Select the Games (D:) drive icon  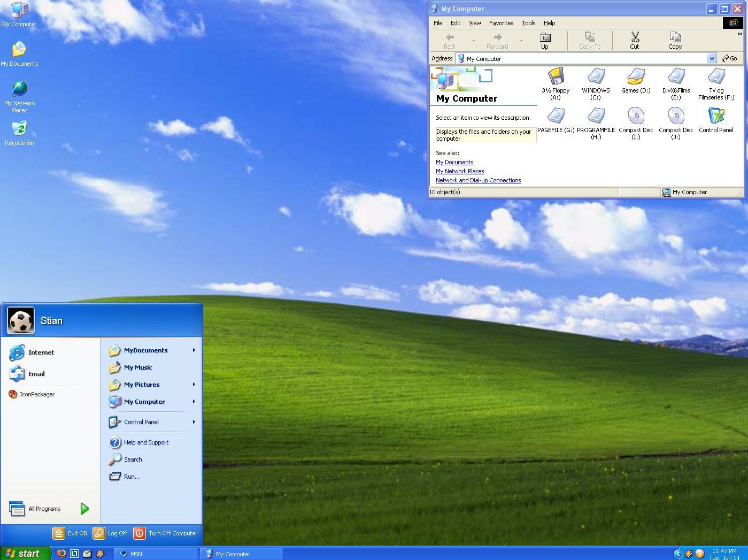[636, 76]
